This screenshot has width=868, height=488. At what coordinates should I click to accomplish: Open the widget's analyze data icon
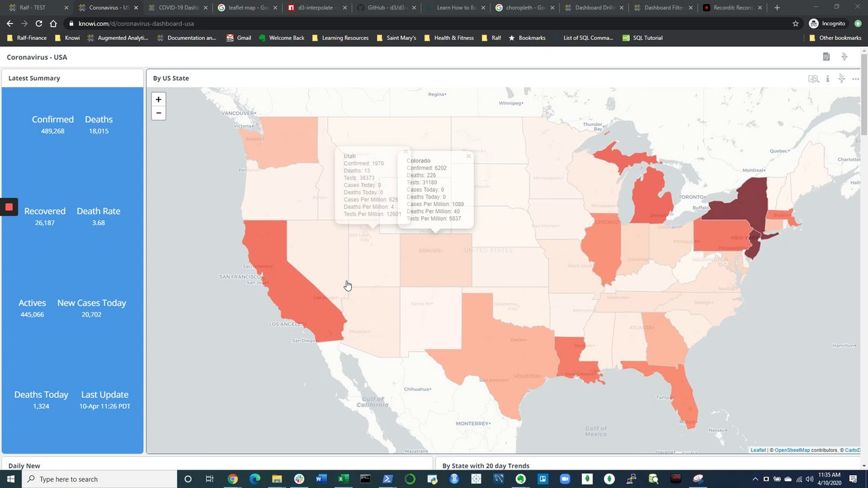click(x=813, y=79)
